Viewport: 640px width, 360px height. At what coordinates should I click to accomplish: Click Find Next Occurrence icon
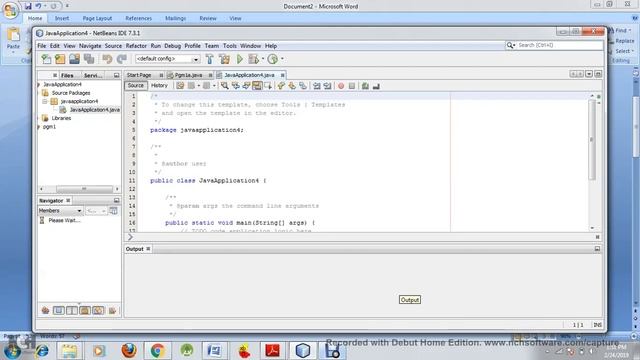[x=246, y=86]
